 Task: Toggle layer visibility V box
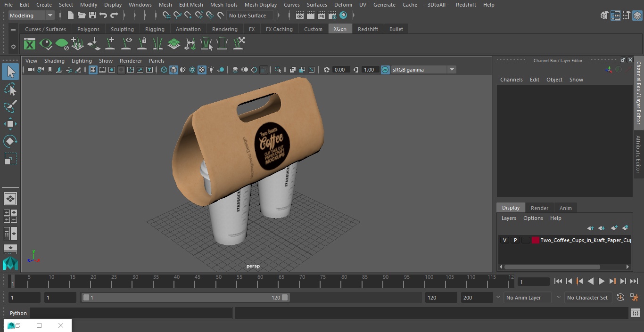pyautogui.click(x=504, y=240)
